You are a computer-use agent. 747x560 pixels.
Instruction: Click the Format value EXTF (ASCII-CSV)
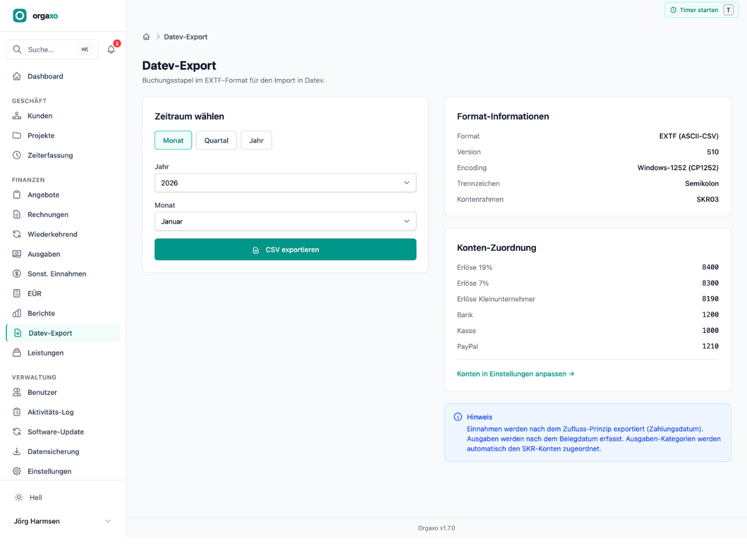689,136
